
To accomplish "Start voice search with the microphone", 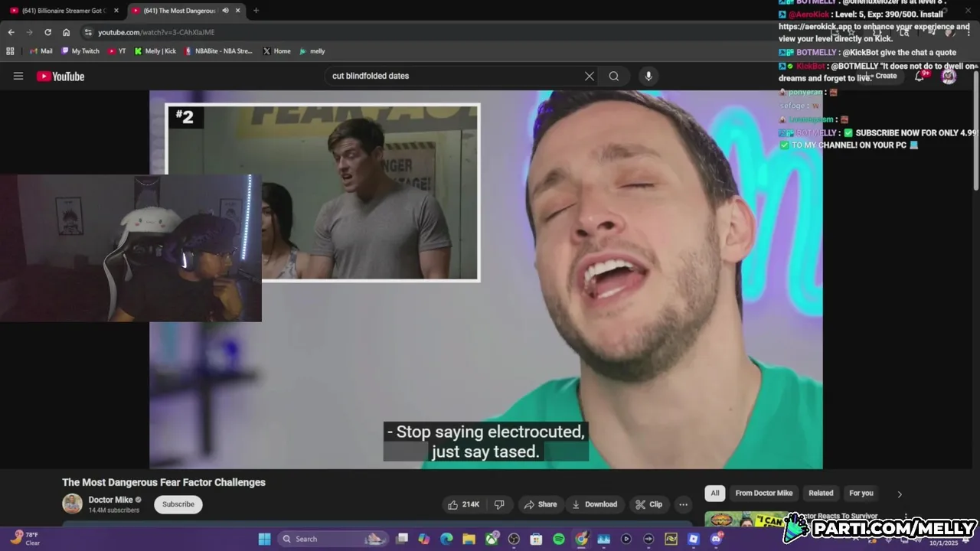I will [x=648, y=76].
